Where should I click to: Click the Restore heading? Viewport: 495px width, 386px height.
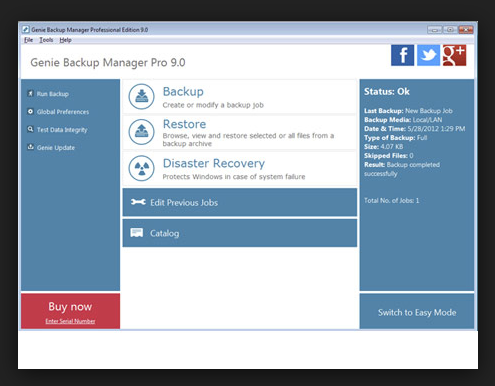pyautogui.click(x=184, y=124)
